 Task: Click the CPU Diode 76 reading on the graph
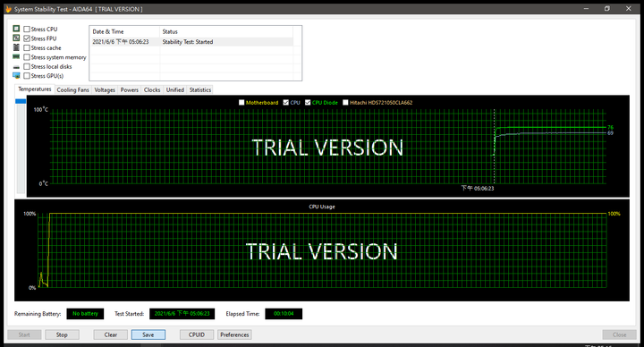[610, 127]
